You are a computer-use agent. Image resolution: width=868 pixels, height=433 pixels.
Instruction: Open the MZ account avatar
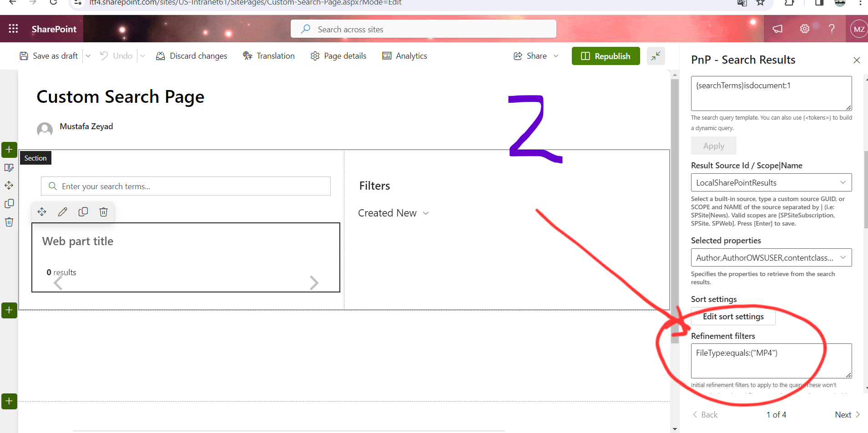(x=858, y=29)
